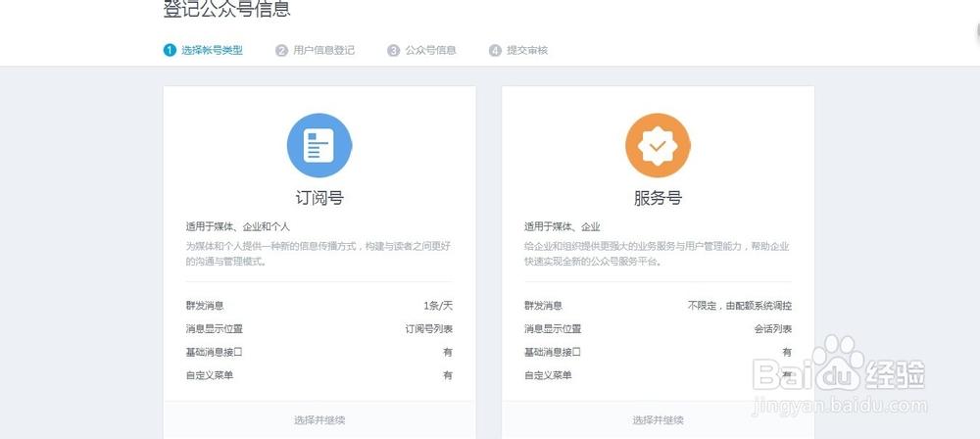Screen dimensions: 980x439
Task: Click the 1条/天 value
Action: [x=437, y=306]
